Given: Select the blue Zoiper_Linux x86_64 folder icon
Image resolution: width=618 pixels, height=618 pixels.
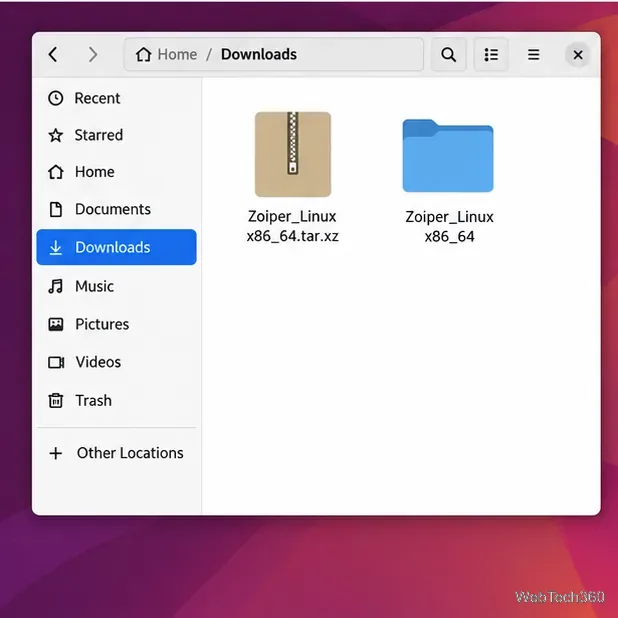Looking at the screenshot, I should 448,156.
